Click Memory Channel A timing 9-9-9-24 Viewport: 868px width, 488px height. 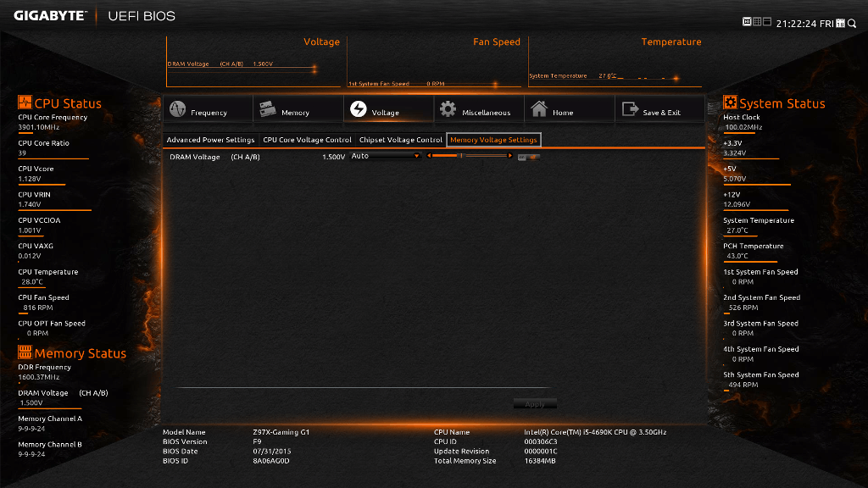point(31,429)
